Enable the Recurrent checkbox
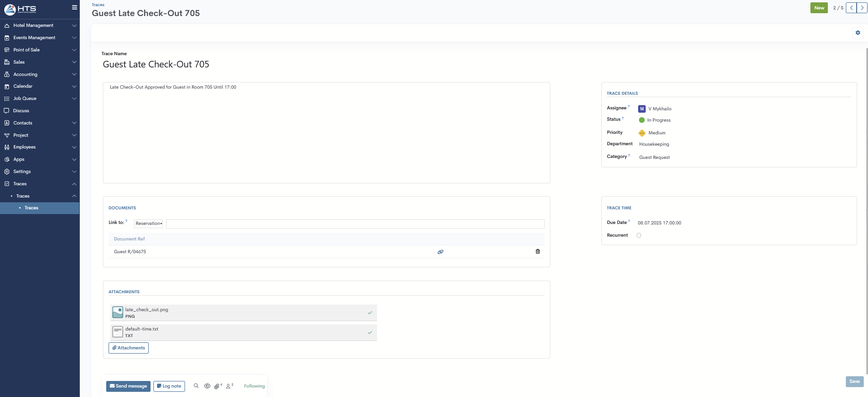 coord(639,235)
